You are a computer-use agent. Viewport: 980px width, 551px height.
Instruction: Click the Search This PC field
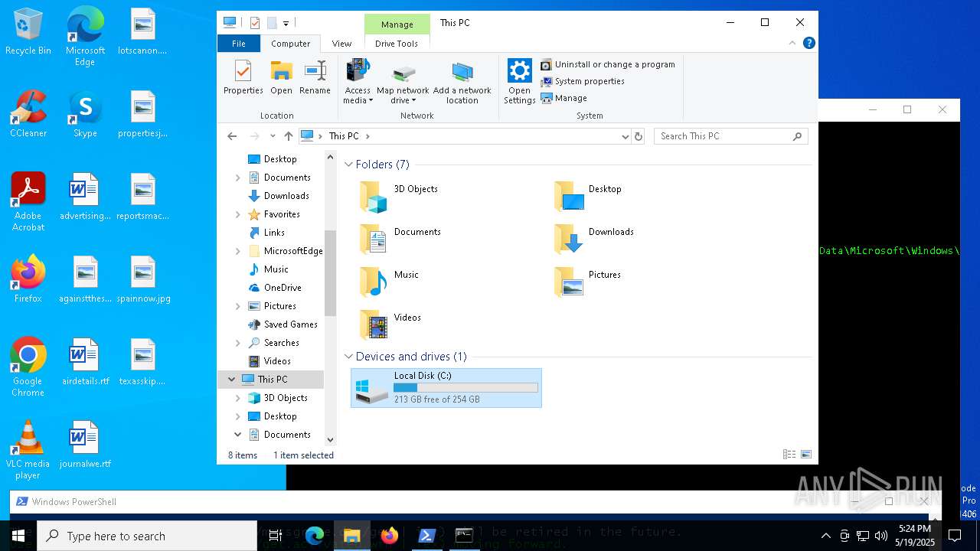click(x=731, y=136)
